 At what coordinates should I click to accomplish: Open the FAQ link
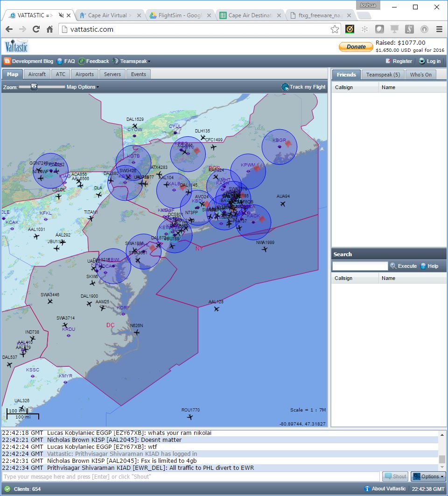(66, 62)
